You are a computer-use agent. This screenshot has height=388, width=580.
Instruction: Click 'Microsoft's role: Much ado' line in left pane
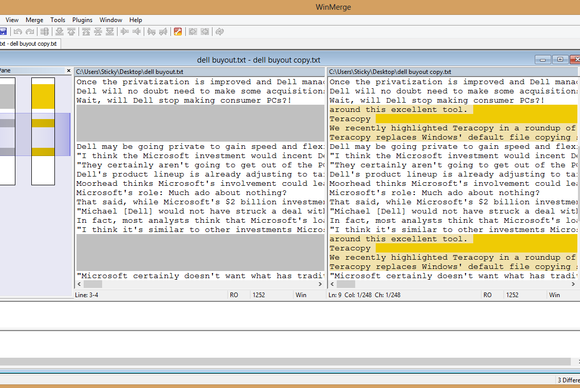pyautogui.click(x=181, y=193)
